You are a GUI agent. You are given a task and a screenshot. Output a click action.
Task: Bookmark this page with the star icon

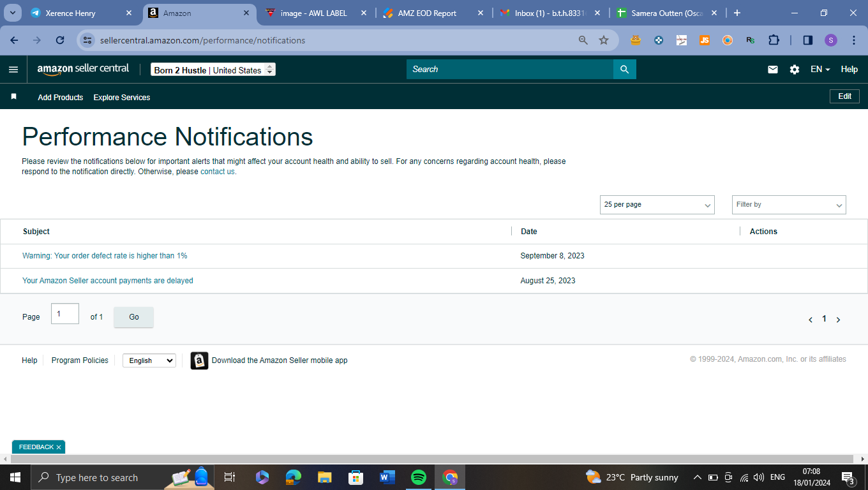[604, 40]
